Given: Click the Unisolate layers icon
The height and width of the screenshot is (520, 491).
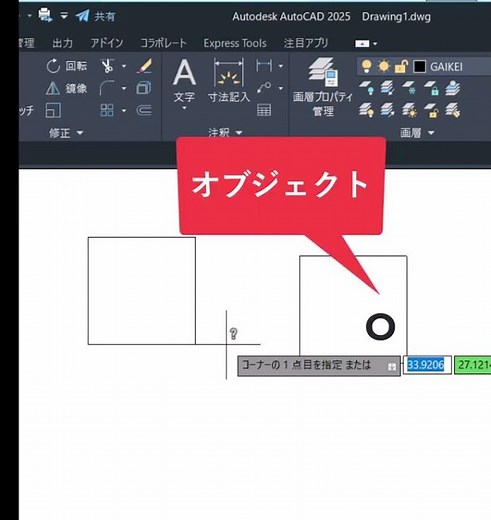Looking at the screenshot, I should click(388, 110).
